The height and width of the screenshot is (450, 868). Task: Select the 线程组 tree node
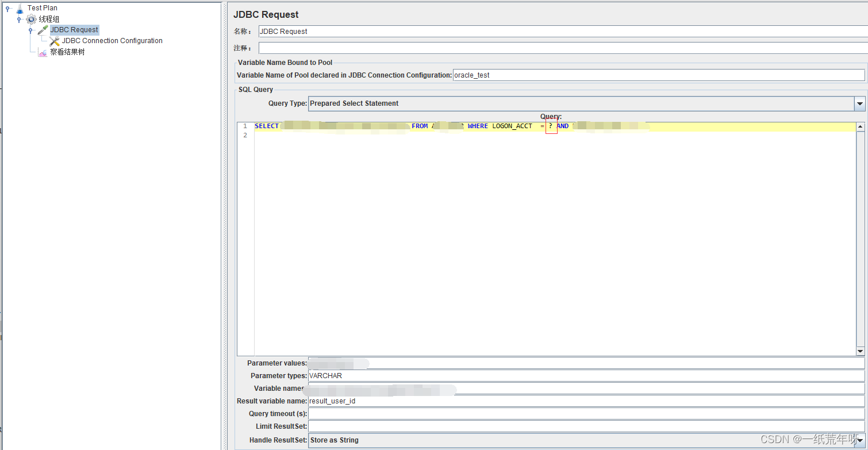(49, 19)
